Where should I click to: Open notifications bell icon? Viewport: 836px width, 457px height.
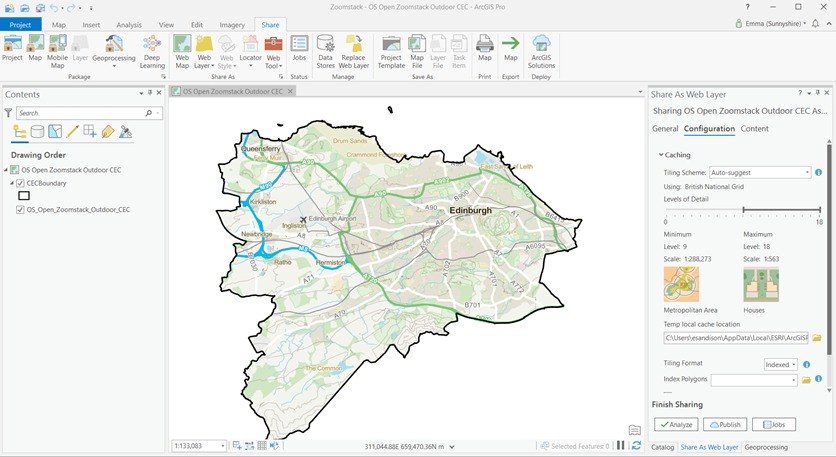(815, 23)
